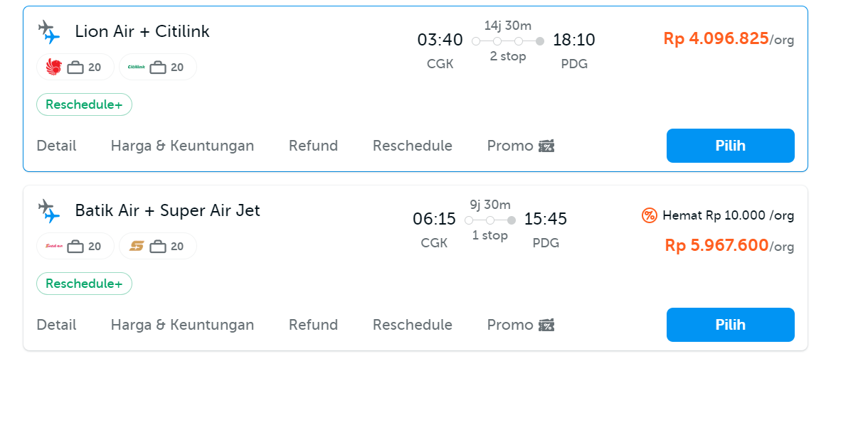
Task: Open Detail tab for Batik Air + Super Air Jet
Action: click(x=56, y=325)
